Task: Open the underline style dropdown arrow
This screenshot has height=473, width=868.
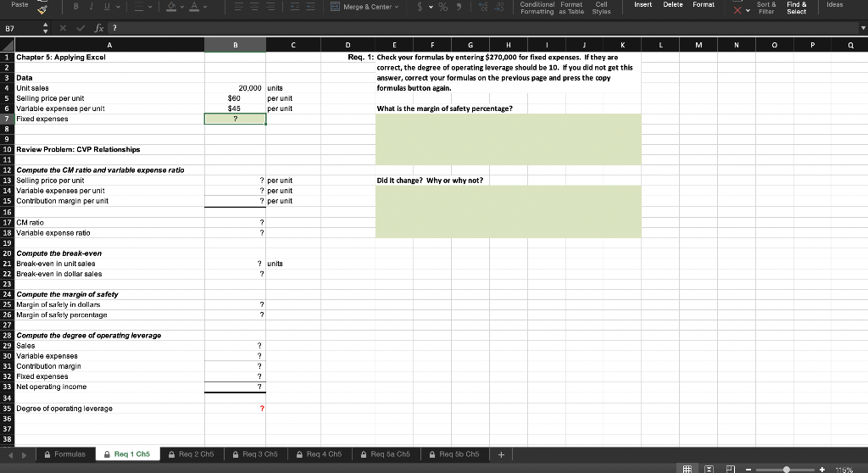Action: click(x=118, y=7)
